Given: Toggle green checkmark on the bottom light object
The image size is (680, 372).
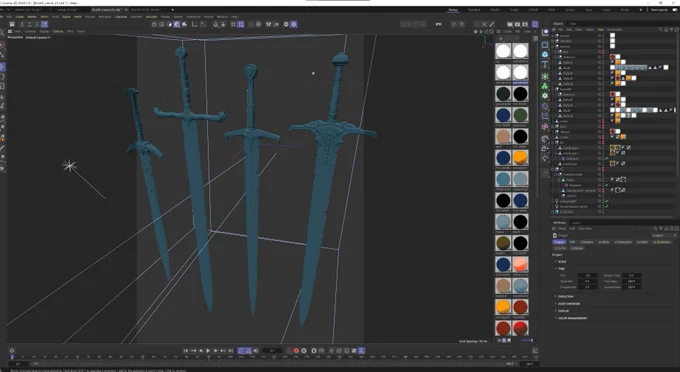Looking at the screenshot, I should pos(607,206).
